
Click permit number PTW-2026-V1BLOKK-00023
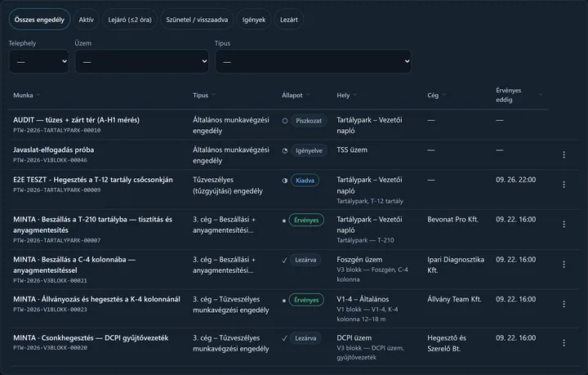pos(51,310)
